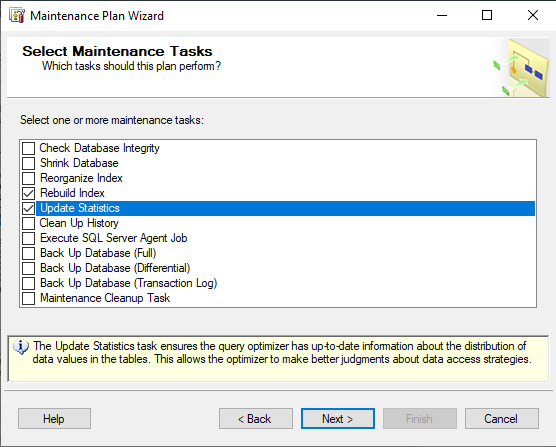This screenshot has height=447, width=556.
Task: Check Back Up Database (Transaction Log)
Action: [x=29, y=283]
